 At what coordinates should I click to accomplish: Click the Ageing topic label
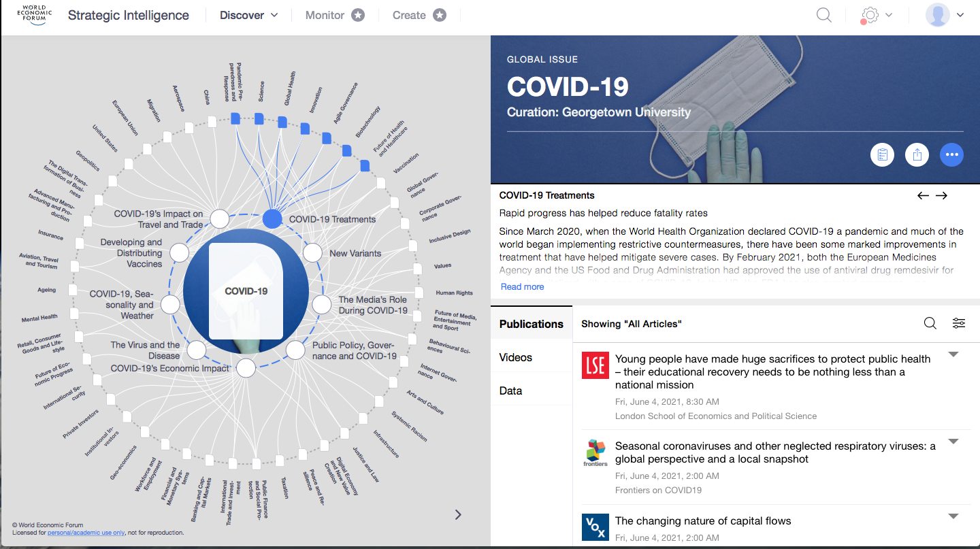46,290
